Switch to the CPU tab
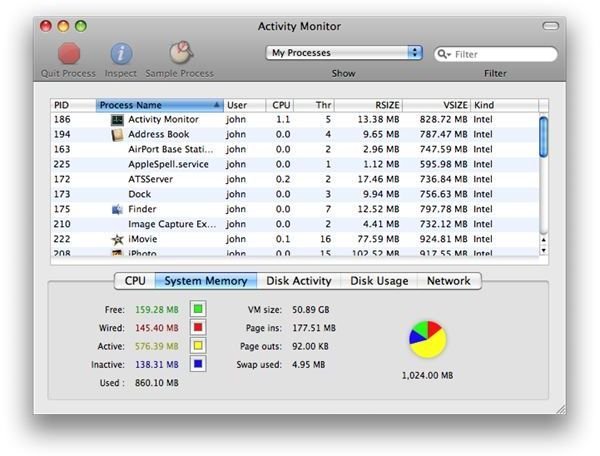Screen dimensions: 600x456 [135, 281]
